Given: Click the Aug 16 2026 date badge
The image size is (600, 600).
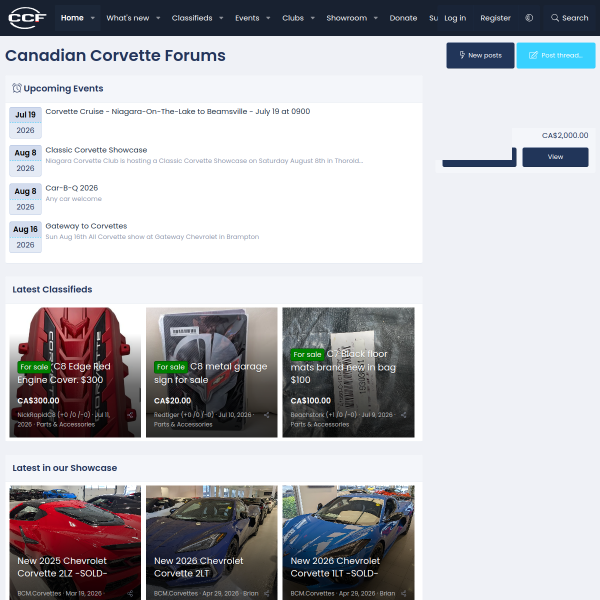Looking at the screenshot, I should (25, 237).
